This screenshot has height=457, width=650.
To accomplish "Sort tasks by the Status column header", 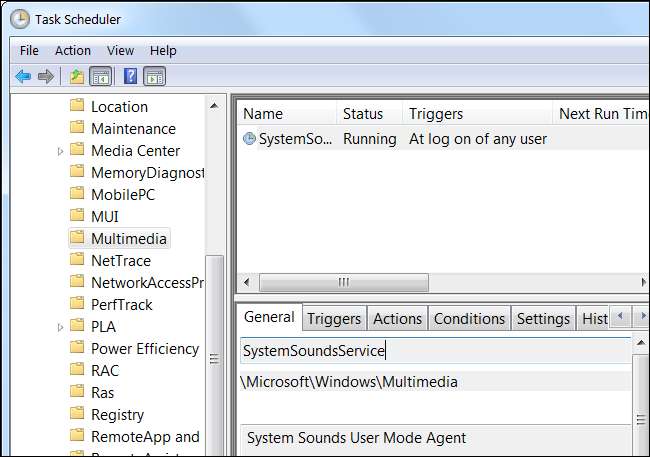I will point(363,114).
